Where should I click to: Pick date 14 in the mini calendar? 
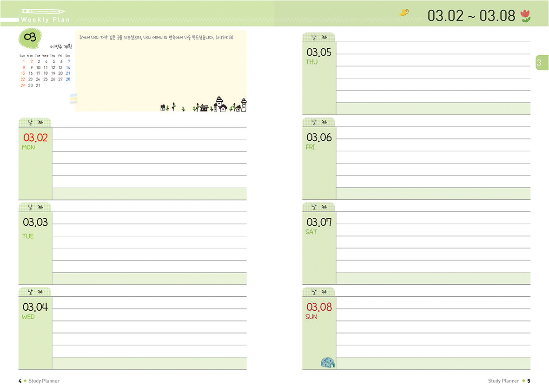tap(68, 67)
